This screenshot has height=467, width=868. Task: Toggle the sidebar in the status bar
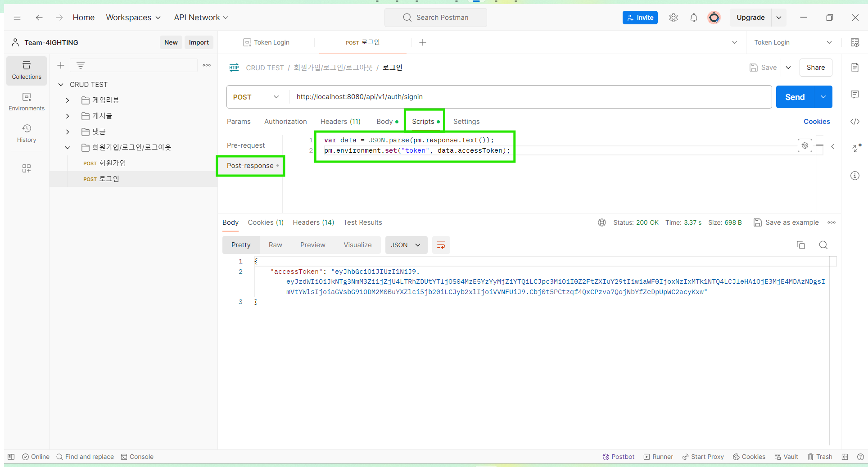pyautogui.click(x=11, y=457)
